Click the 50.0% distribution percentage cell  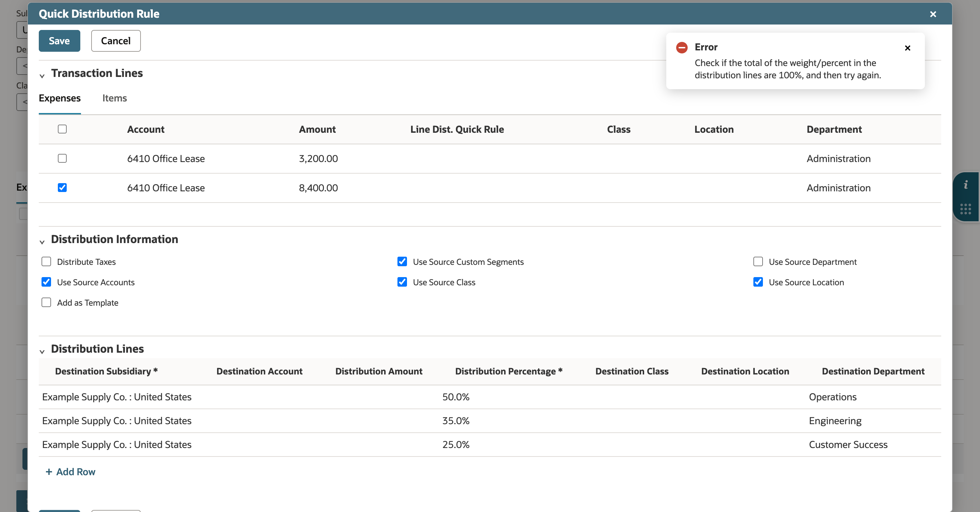[x=456, y=397]
